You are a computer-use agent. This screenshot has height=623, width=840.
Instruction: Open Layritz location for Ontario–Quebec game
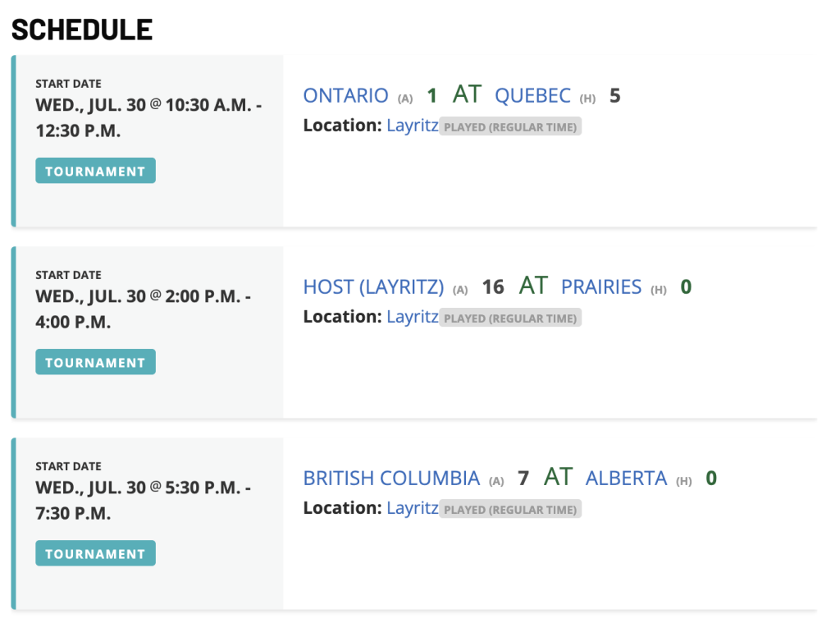point(413,126)
